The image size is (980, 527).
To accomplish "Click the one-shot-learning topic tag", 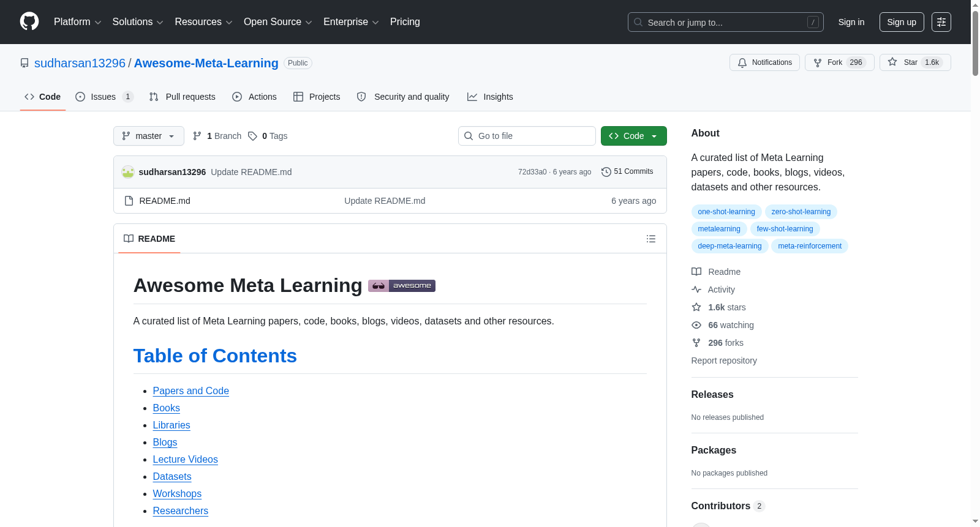I will click(x=726, y=212).
